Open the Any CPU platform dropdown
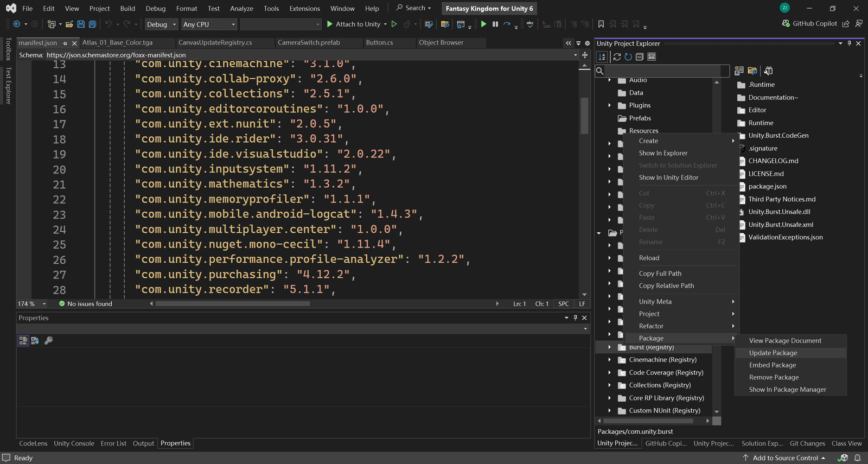Image resolution: width=868 pixels, height=464 pixels. [x=209, y=24]
